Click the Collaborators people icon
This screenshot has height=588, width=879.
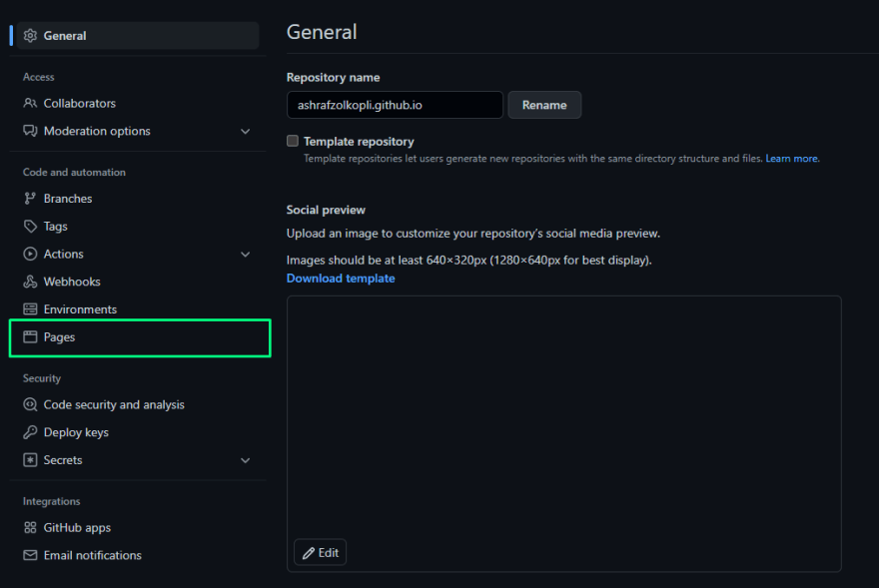[x=30, y=103]
